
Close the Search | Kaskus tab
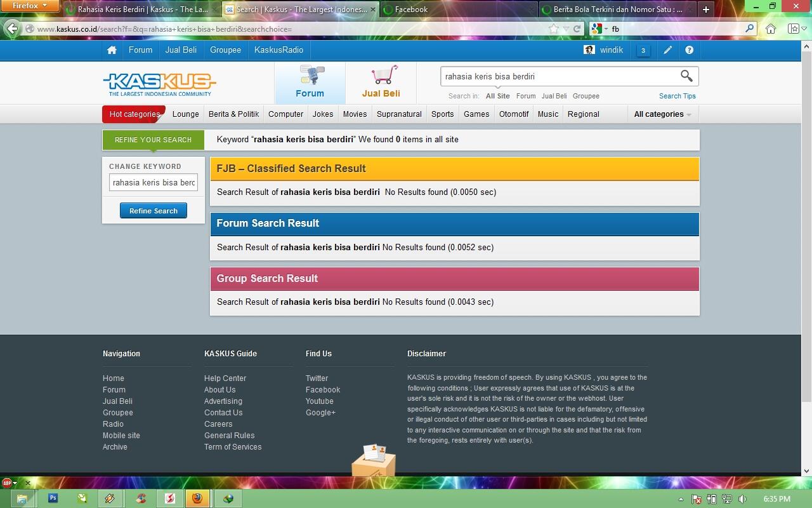point(372,10)
